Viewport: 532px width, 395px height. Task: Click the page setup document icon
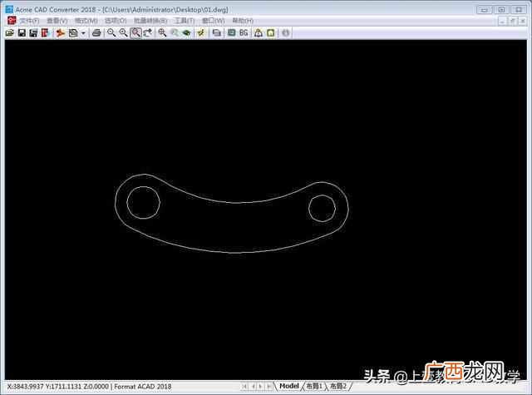pyautogui.click(x=73, y=33)
